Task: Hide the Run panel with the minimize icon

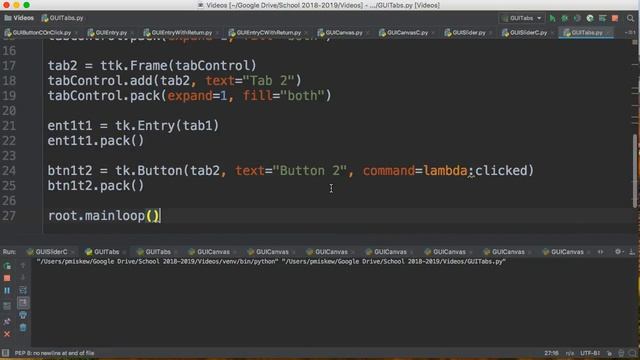Action: coord(632,252)
